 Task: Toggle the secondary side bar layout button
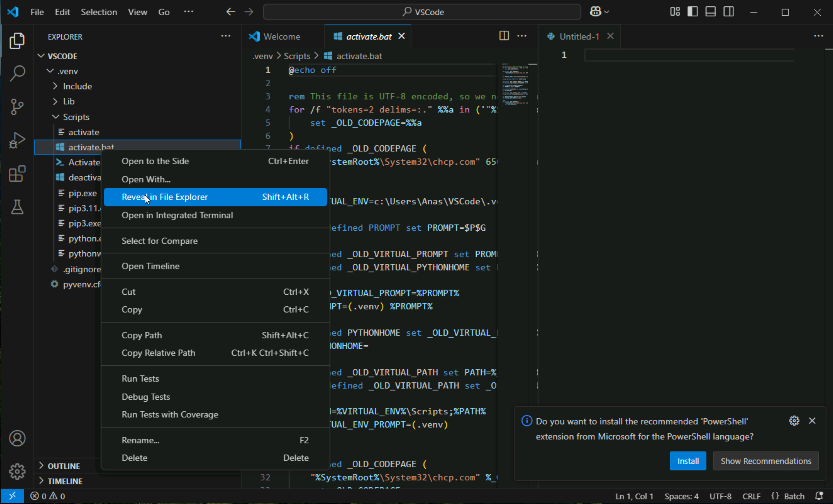[x=729, y=12]
